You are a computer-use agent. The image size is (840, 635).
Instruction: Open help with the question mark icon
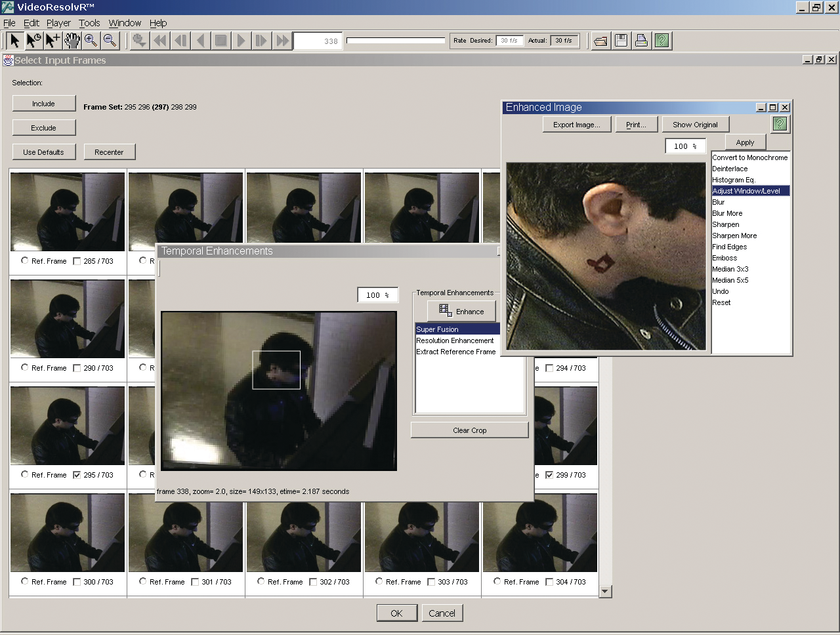tap(661, 40)
